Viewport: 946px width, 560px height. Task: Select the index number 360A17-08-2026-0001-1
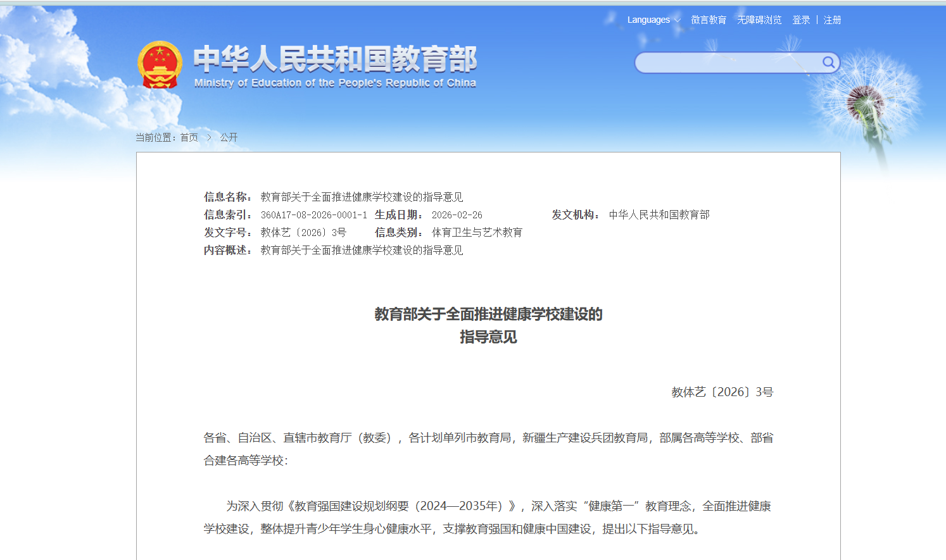(x=313, y=215)
